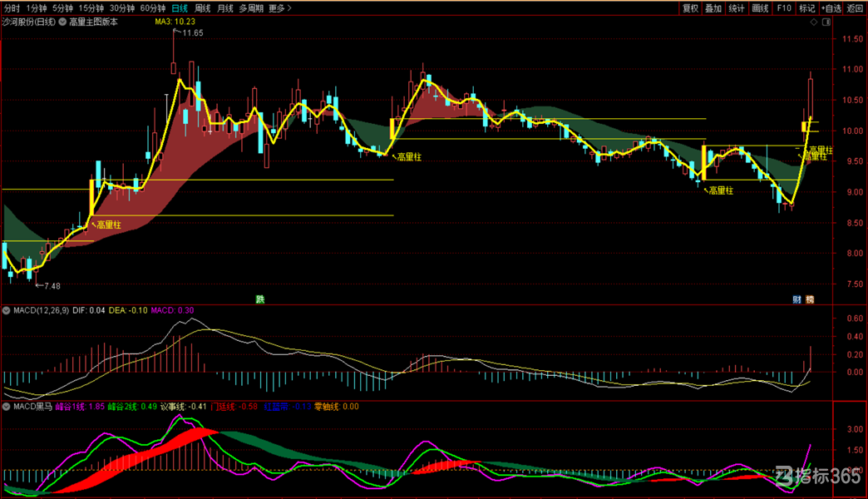The width and height of the screenshot is (868, 499).
Task: Switch to 月线 monthly chart
Action: [x=225, y=8]
